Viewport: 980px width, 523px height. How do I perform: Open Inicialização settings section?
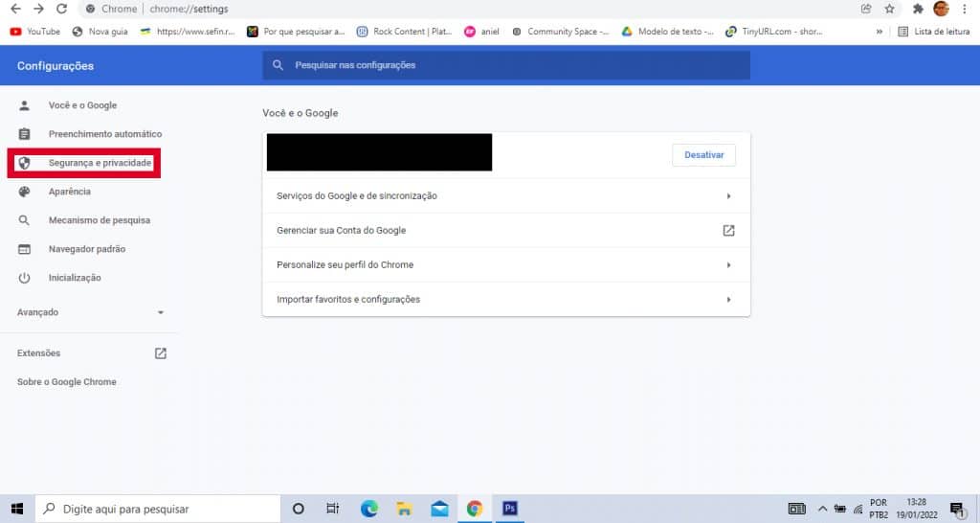(75, 278)
